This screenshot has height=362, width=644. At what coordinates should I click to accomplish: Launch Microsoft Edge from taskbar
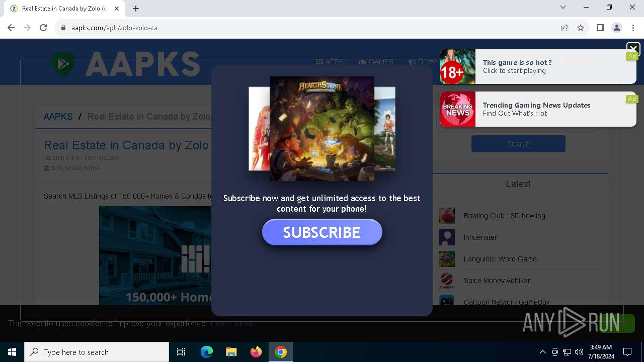point(207,352)
